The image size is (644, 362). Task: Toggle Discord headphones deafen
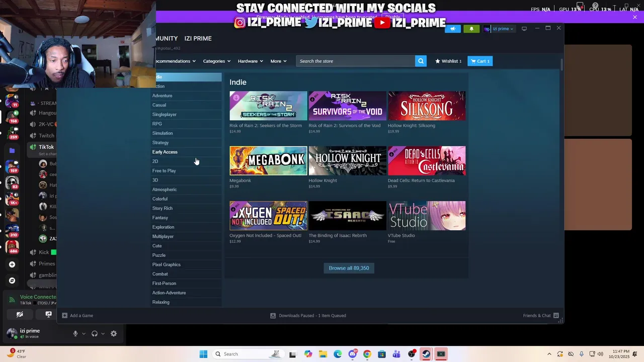(x=94, y=333)
